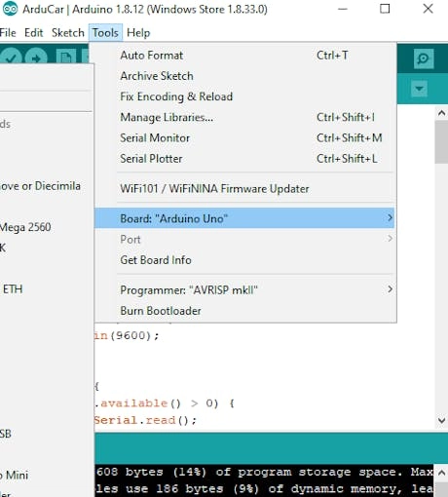The image size is (448, 497).
Task: Click the editor scrollbar down arrow
Action: (x=441, y=420)
